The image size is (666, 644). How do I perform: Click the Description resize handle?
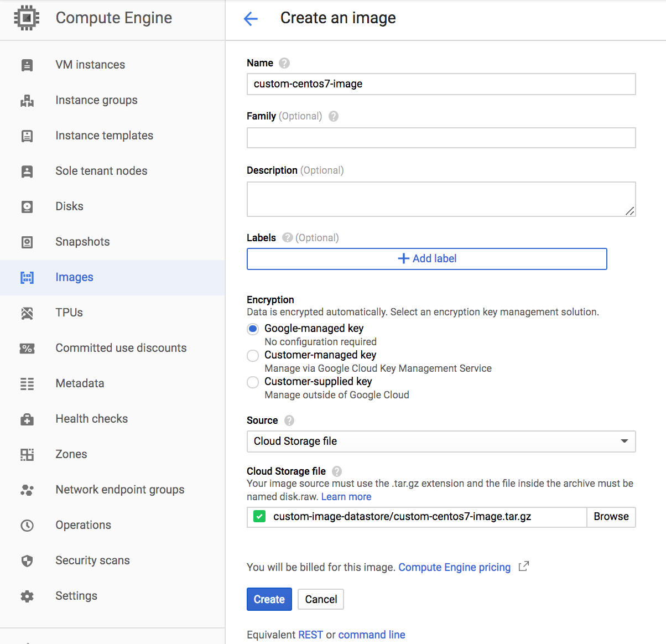pos(630,211)
